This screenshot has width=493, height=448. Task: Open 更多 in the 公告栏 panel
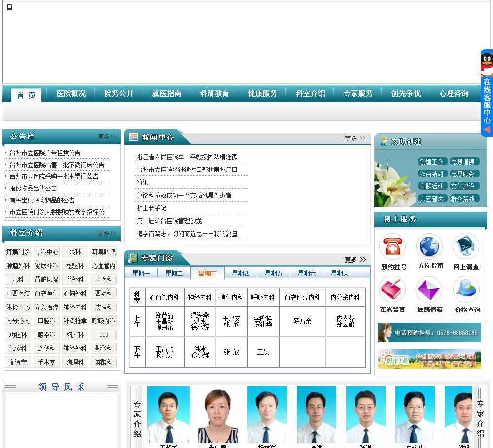click(x=106, y=137)
